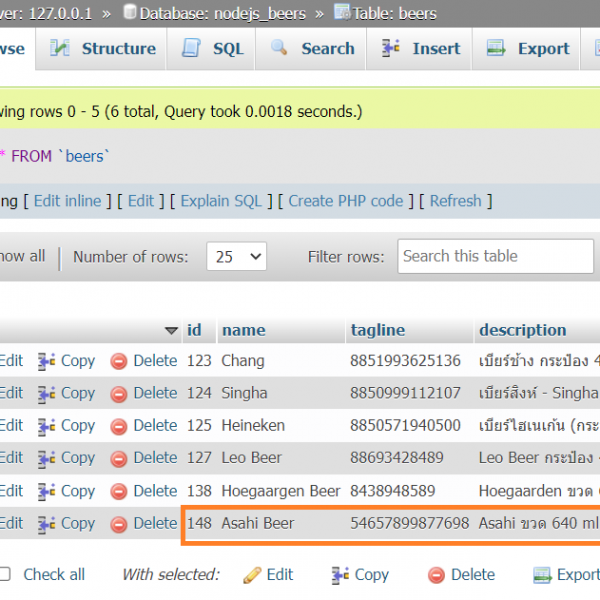
Task: Click the pencil Edit icon beside With selected
Action: pos(252,575)
